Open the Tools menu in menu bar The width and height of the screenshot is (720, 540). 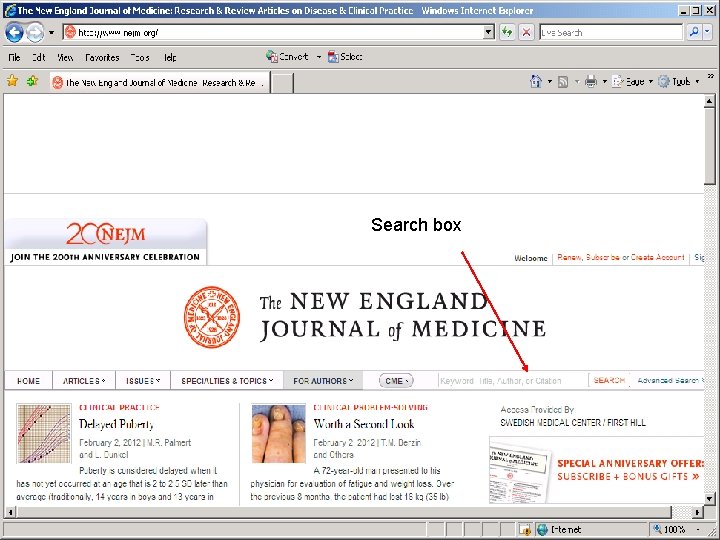pos(140,57)
